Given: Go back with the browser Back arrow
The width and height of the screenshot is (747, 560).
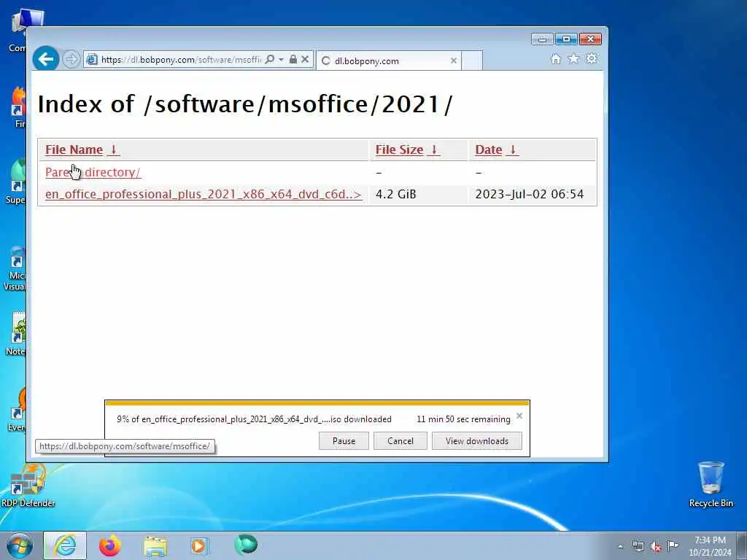Looking at the screenshot, I should pyautogui.click(x=46, y=59).
